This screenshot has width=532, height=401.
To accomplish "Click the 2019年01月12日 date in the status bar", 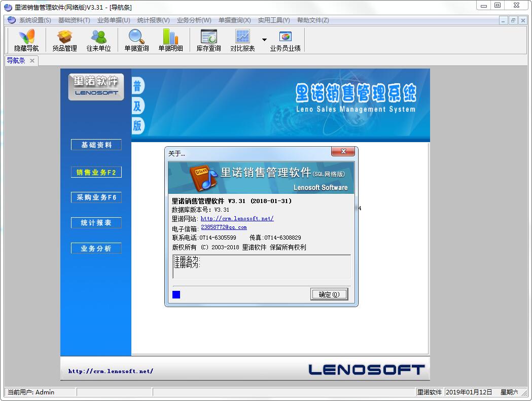I will [x=469, y=392].
